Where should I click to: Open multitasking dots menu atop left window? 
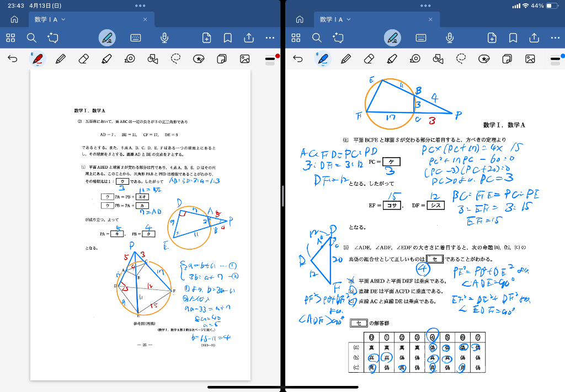pos(140,6)
